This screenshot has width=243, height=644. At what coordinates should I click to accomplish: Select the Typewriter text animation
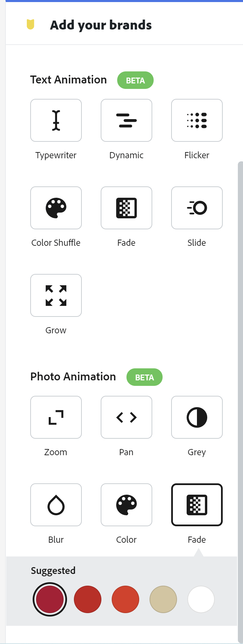tap(56, 120)
